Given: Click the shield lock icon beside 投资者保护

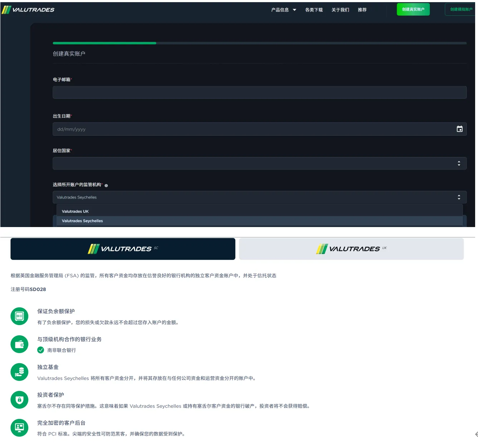Looking at the screenshot, I should tap(19, 400).
